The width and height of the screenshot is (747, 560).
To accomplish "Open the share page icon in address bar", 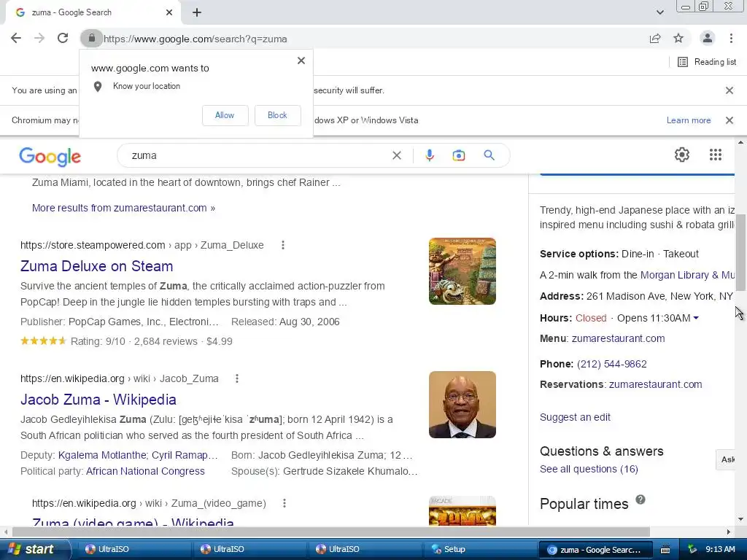I will [655, 38].
